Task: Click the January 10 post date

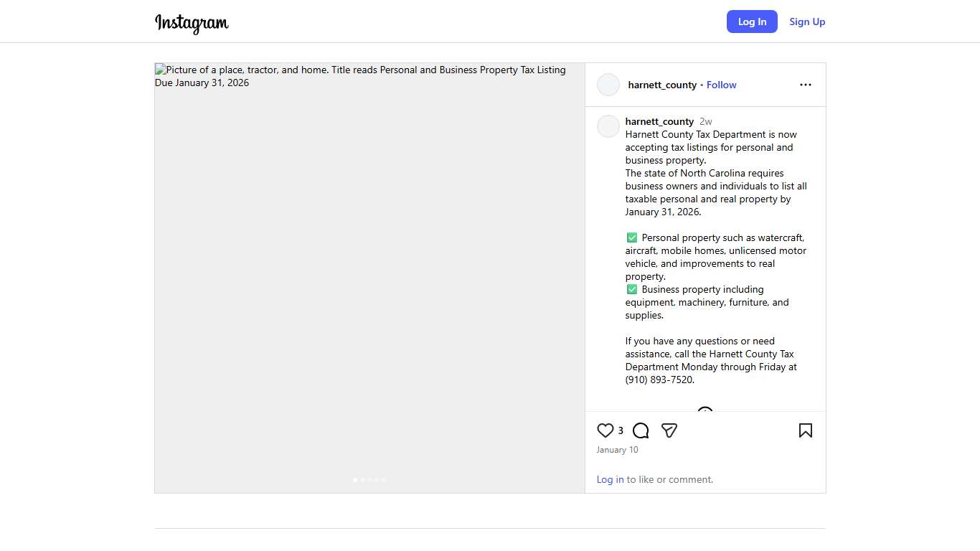Action: [x=617, y=450]
